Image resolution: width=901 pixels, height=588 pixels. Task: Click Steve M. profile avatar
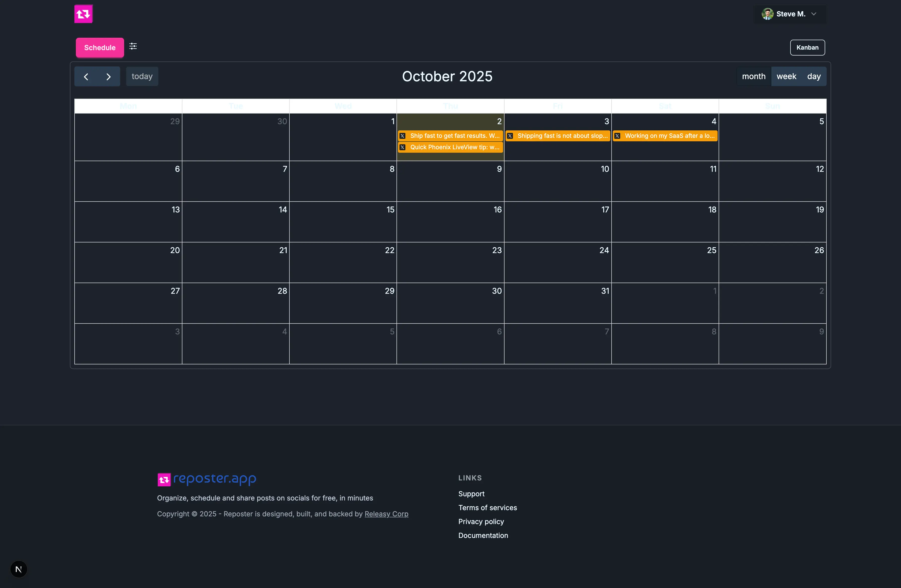767,14
